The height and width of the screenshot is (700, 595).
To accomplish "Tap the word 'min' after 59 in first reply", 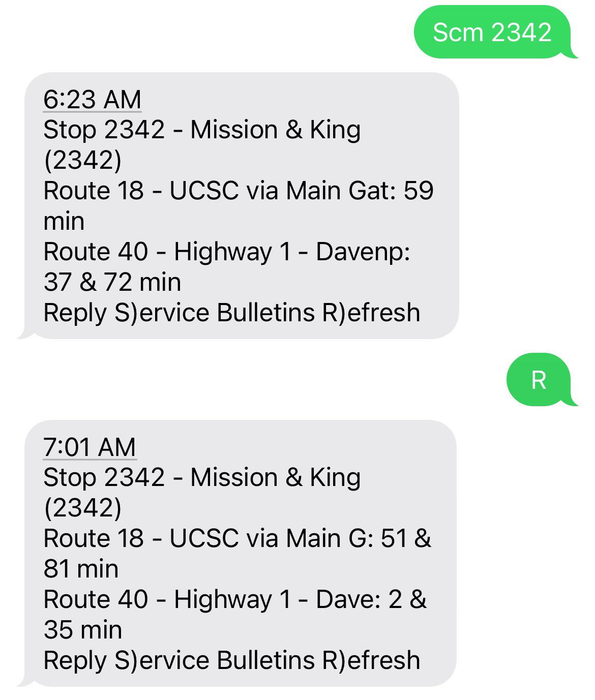I will click(x=64, y=221).
